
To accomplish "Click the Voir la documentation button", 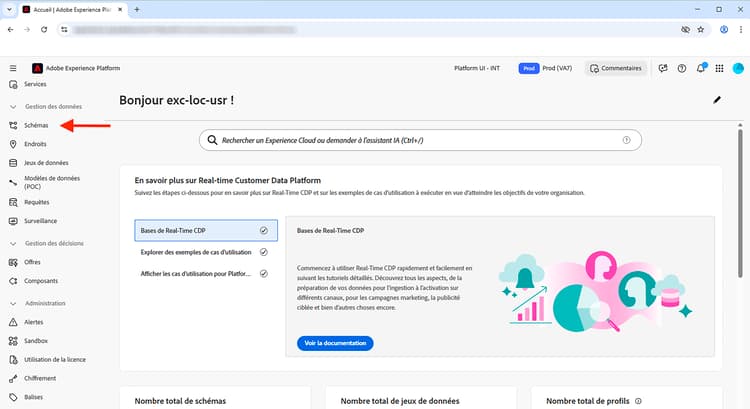I will click(x=335, y=343).
